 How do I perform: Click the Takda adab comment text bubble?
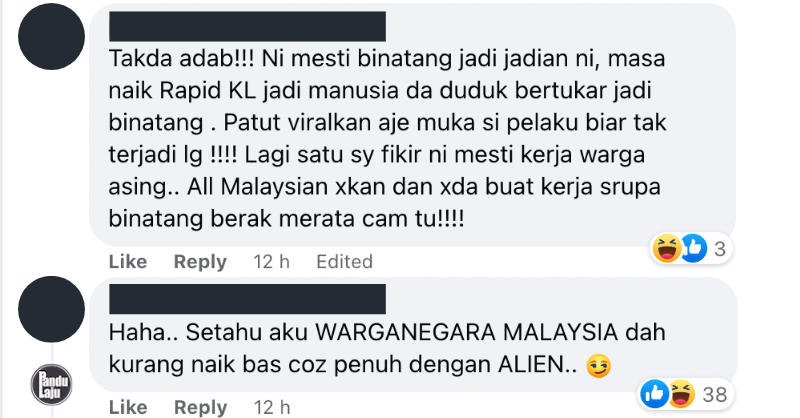click(x=412, y=124)
